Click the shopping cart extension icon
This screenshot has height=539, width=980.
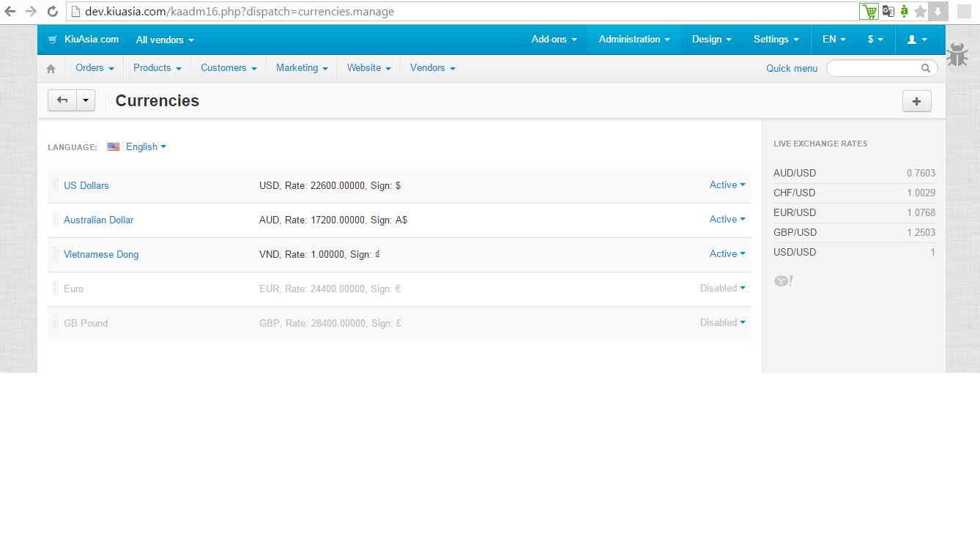click(869, 11)
